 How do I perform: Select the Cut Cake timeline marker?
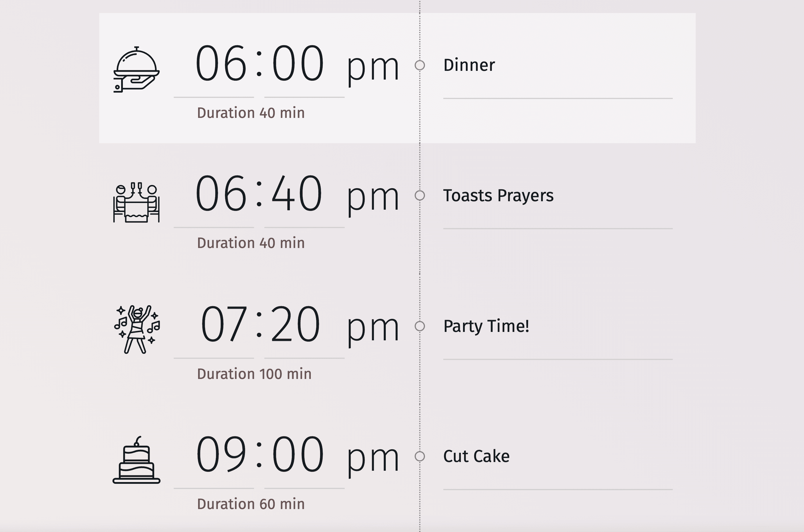click(x=420, y=456)
